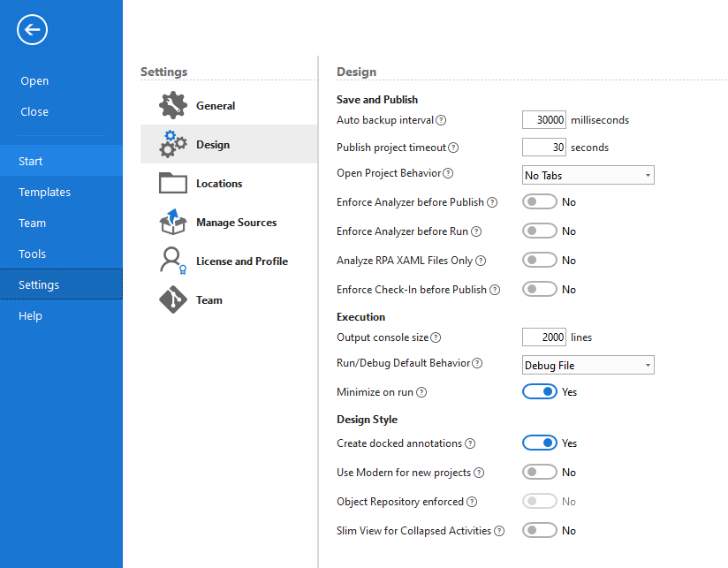Click help icon beside Auto backup interval
The height and width of the screenshot is (568, 728).
(441, 120)
